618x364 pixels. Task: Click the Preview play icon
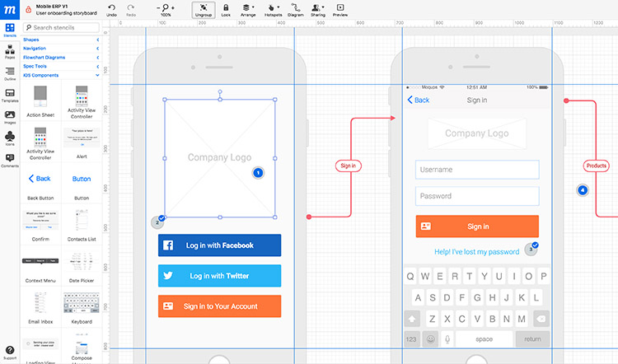pos(340,7)
